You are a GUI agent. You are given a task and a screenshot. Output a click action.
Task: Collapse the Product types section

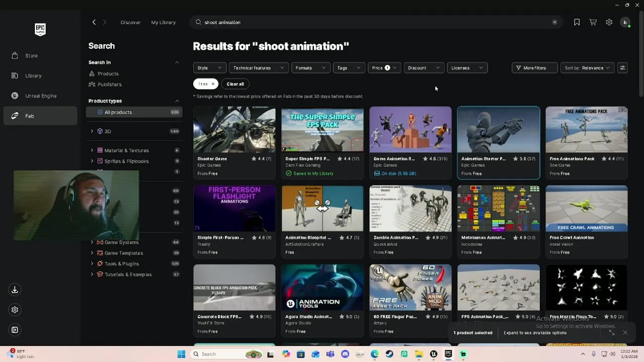177,101
